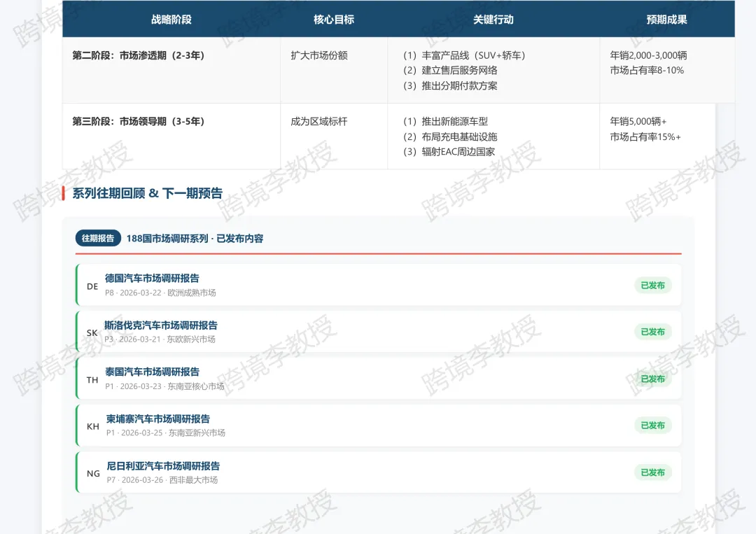Click the SK country code

tap(92, 332)
